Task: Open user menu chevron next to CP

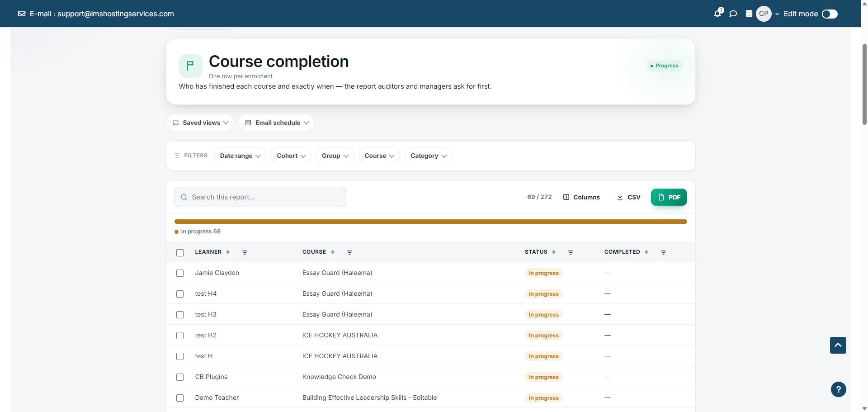Action: (777, 14)
